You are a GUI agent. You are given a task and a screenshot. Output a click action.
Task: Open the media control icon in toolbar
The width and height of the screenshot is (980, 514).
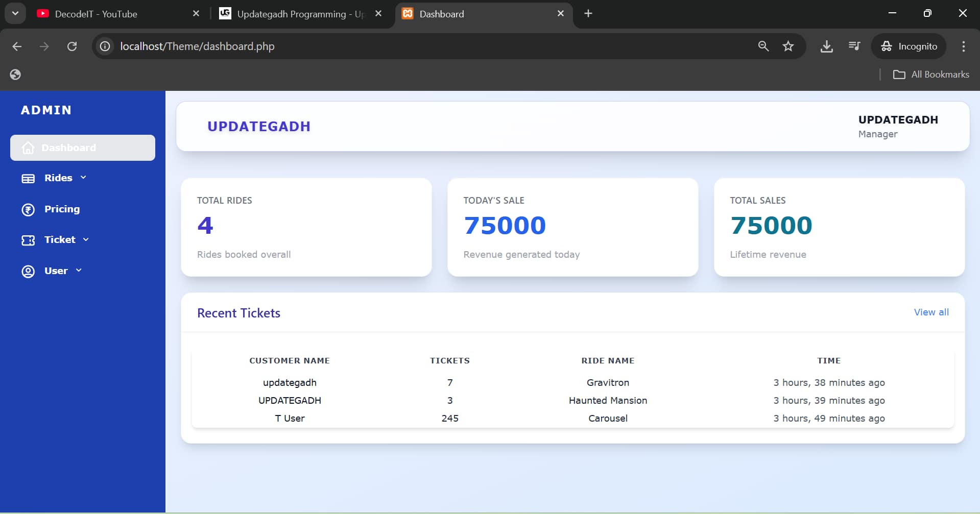click(854, 46)
